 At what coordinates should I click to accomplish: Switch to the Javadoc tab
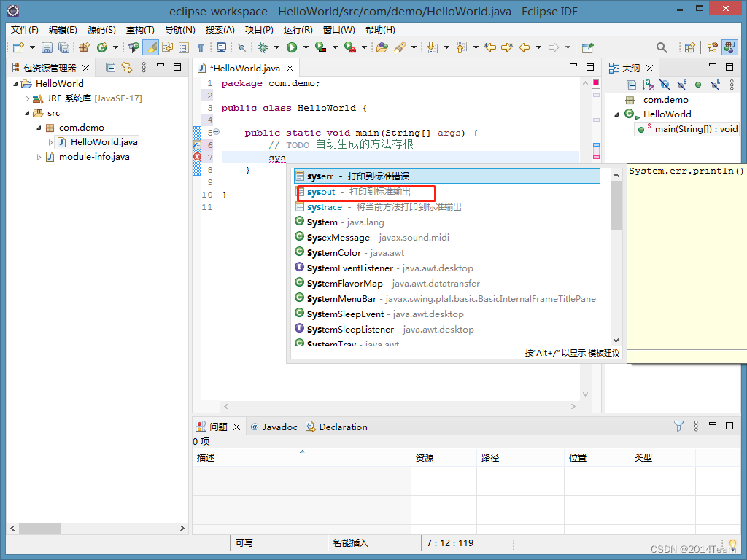click(279, 427)
